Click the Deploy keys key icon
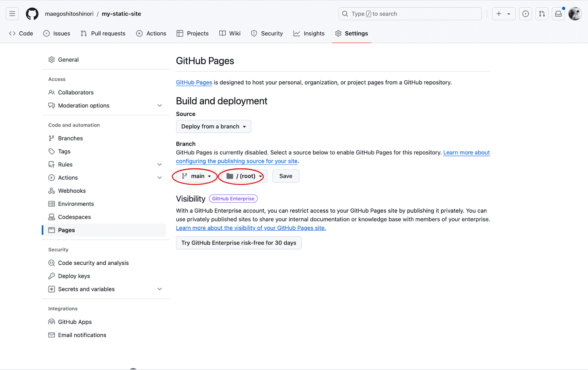 pyautogui.click(x=51, y=276)
